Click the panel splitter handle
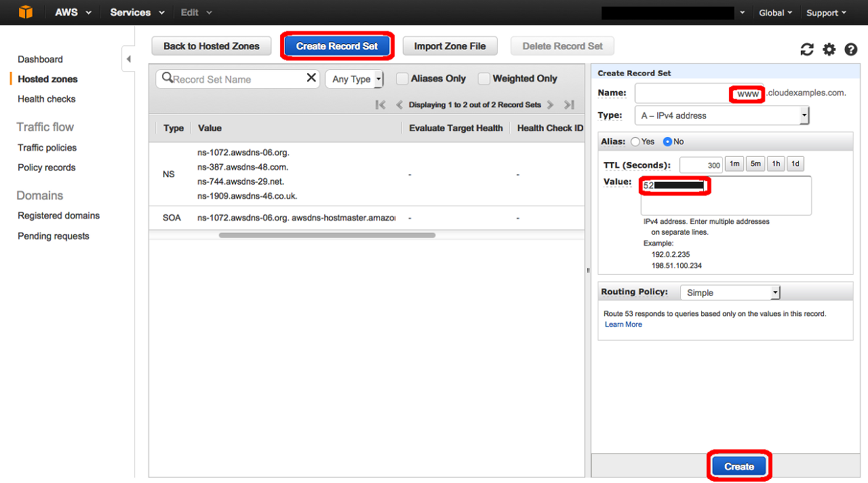Screen dimensions: 868x483 point(588,270)
